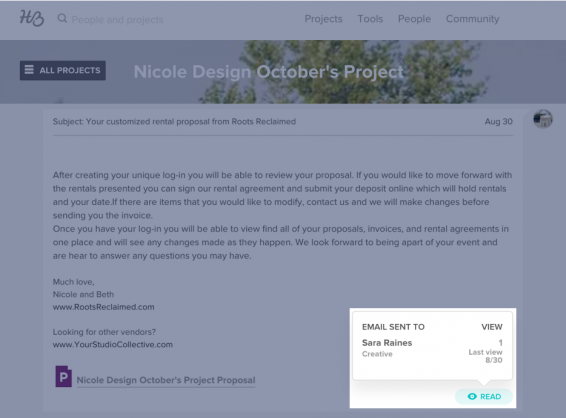
Task: Click the Nicole Design October's Project title
Action: (x=269, y=72)
